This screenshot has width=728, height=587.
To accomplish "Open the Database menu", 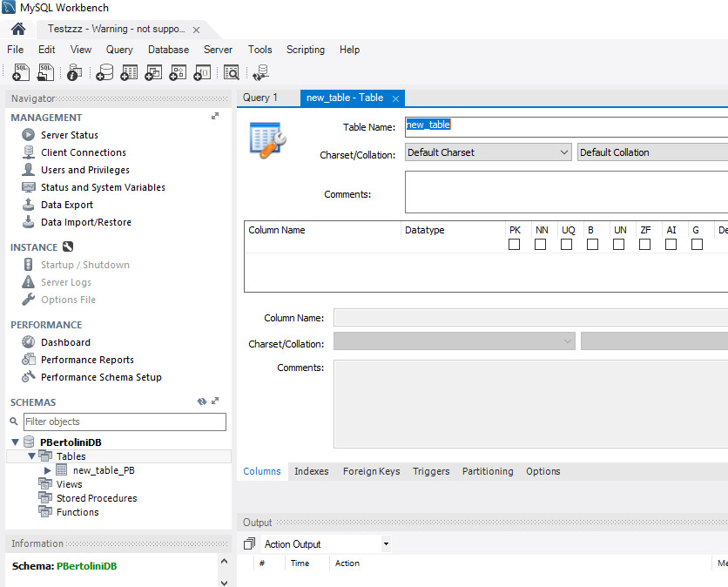I will tap(169, 50).
